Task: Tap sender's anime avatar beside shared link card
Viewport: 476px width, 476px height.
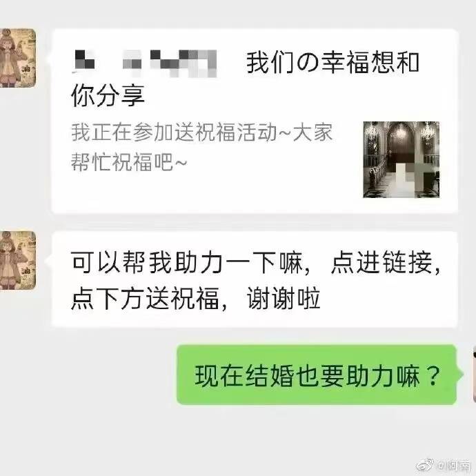Action: (x=18, y=58)
